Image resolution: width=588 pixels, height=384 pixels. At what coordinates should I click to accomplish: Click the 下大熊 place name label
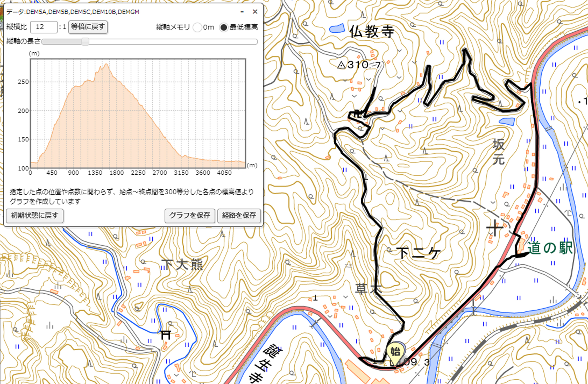[x=182, y=265]
